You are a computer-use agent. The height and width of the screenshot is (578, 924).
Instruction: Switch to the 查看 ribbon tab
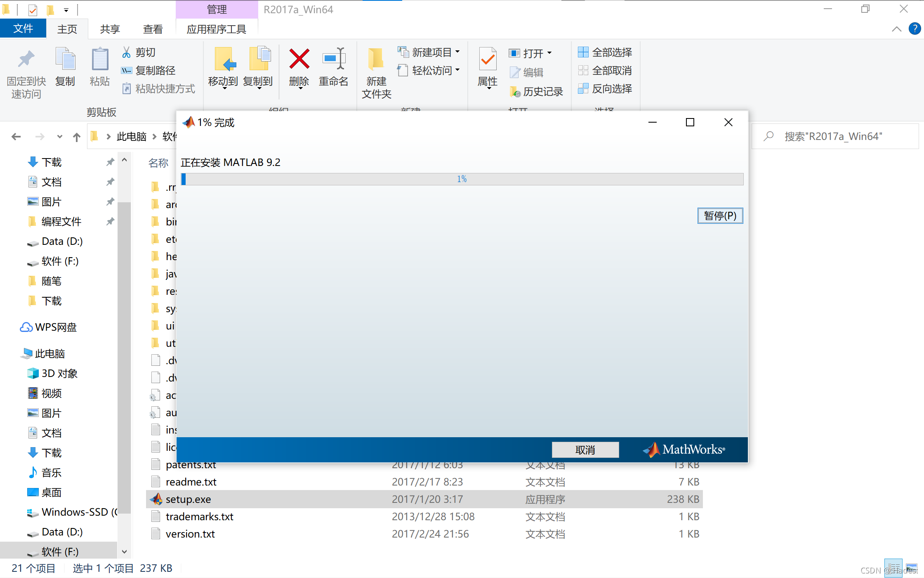(x=153, y=28)
